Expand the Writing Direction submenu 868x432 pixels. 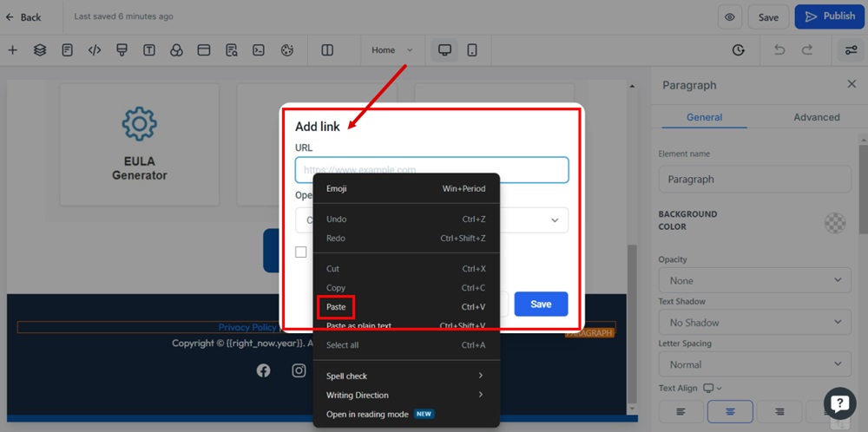tap(406, 395)
